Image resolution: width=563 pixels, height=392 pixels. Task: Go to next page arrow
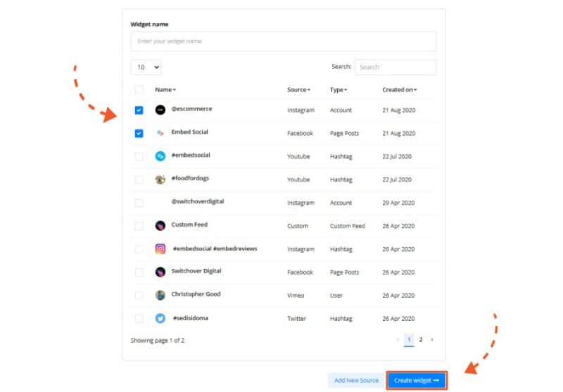(x=432, y=340)
